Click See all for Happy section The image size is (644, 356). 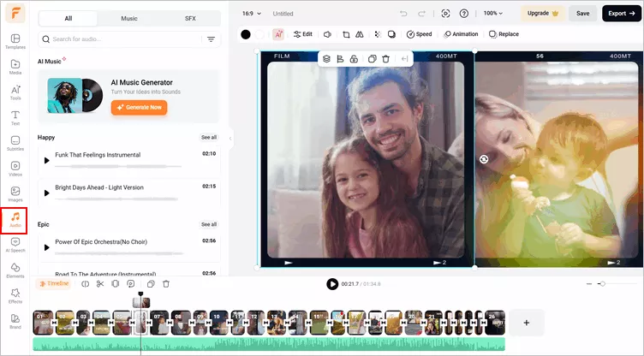click(x=209, y=137)
